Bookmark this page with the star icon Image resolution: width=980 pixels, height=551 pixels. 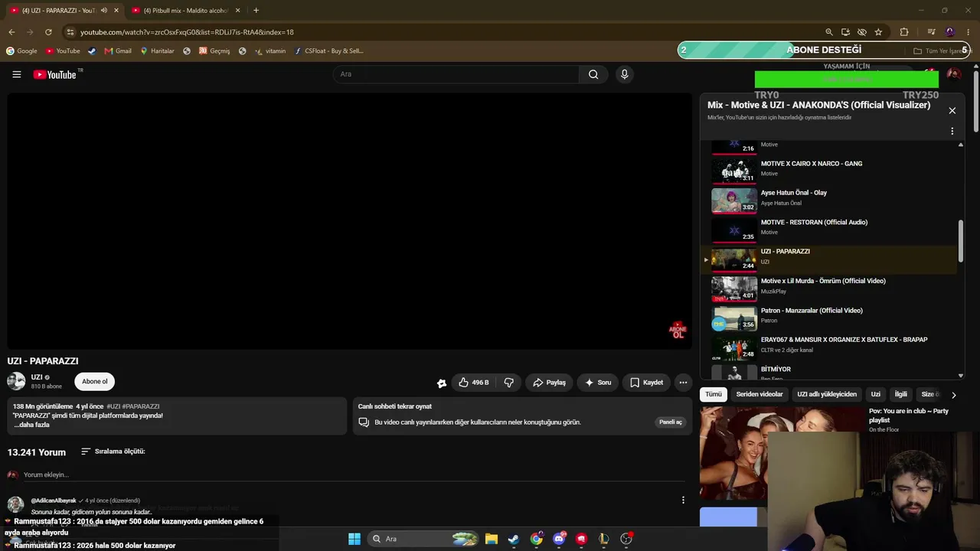point(878,32)
